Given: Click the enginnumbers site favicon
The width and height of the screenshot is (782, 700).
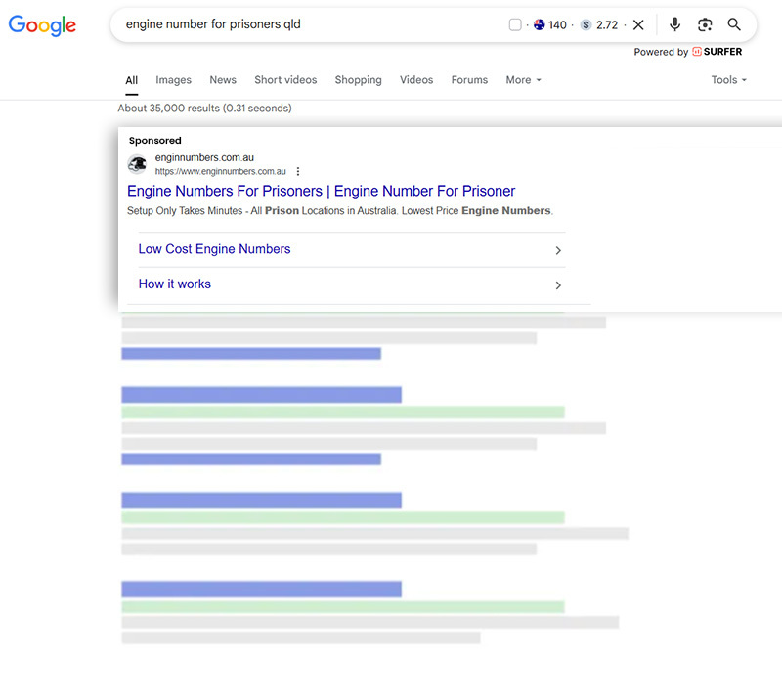Looking at the screenshot, I should 138,164.
